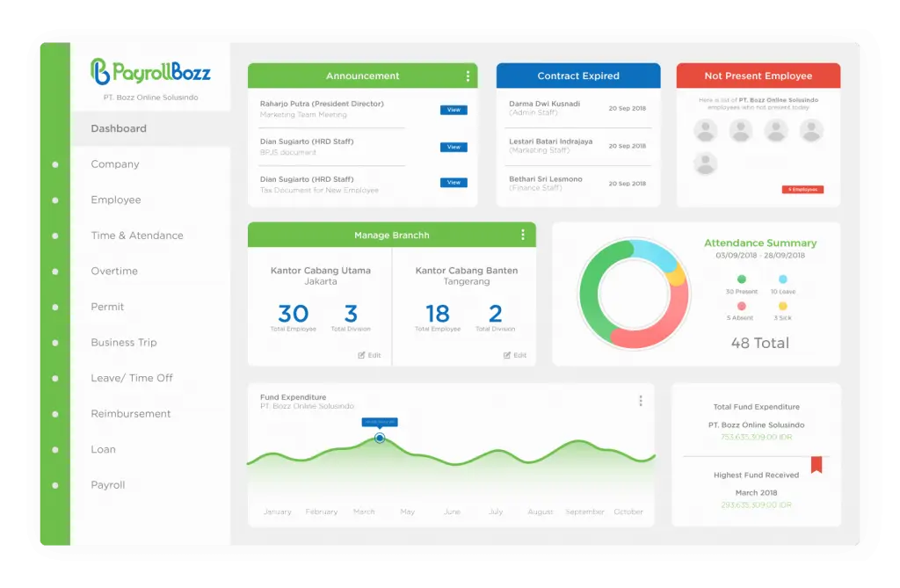Select the green Present legend dot
The height and width of the screenshot is (588, 900).
point(741,279)
